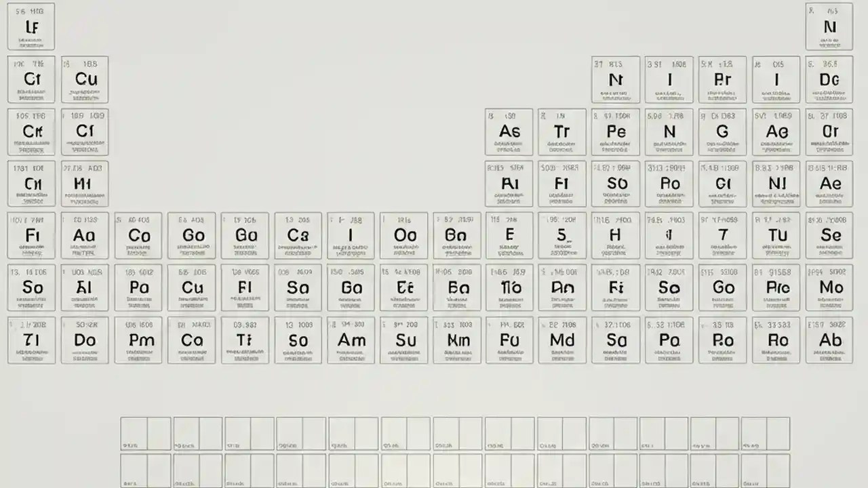Image resolution: width=868 pixels, height=488 pixels.
Task: Click the Tr element tile next to As
Action: [x=562, y=131]
